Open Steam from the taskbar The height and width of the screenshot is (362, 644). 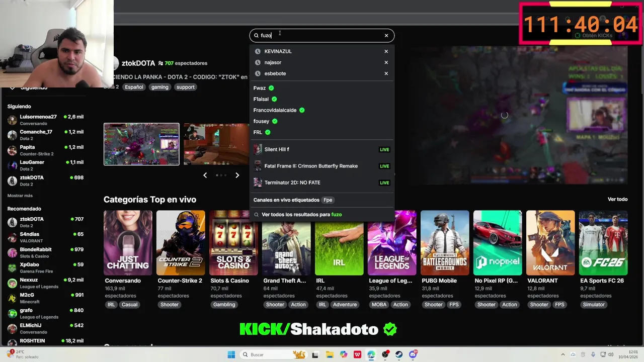pos(399,354)
